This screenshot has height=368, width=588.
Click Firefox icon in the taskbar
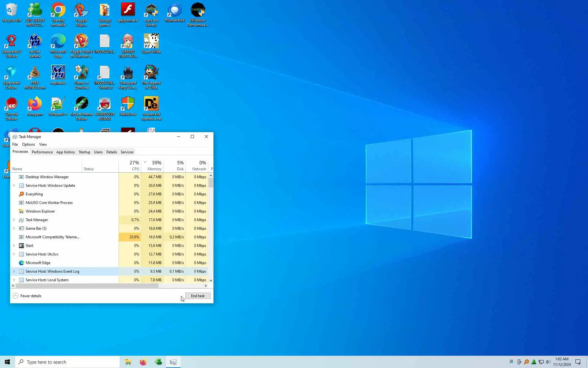[x=143, y=362]
